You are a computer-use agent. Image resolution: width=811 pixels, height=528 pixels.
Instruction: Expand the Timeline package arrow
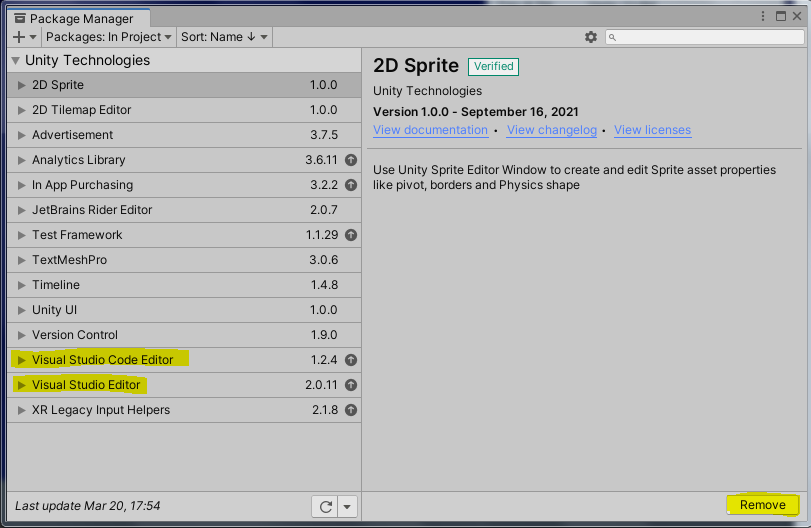[21, 285]
